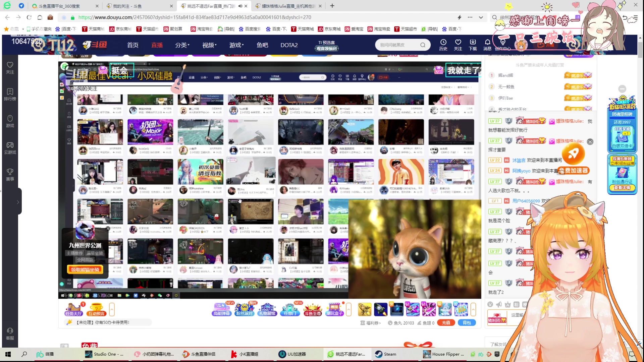Click the 查看详情 button on fan pass widget

622,188
